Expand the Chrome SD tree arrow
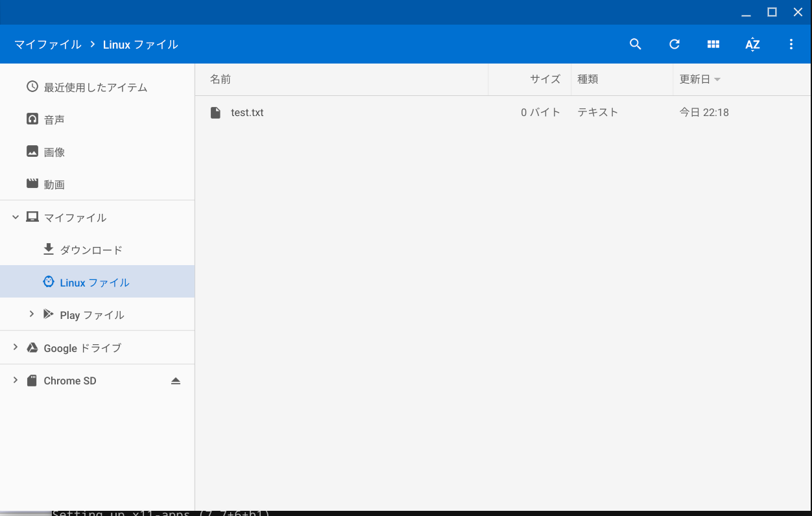 (x=16, y=381)
